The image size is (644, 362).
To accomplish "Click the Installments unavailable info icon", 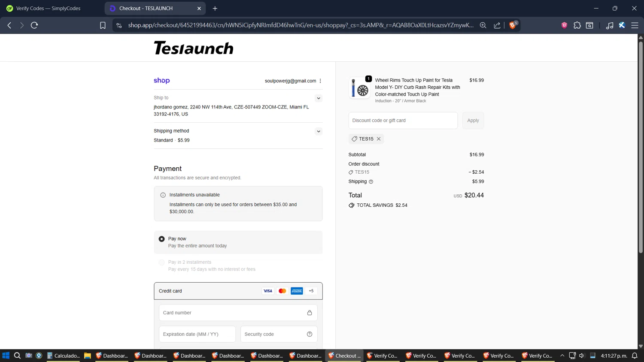I will click(x=163, y=195).
